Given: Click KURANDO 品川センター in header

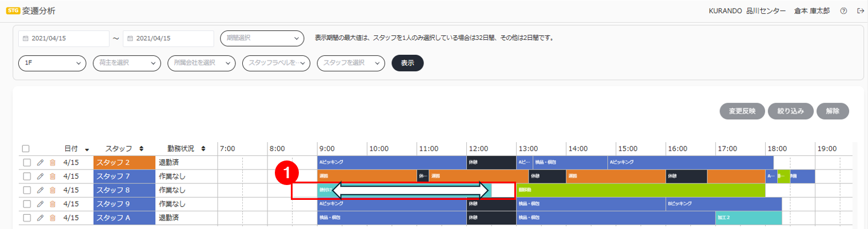Looking at the screenshot, I should pyautogui.click(x=747, y=11).
